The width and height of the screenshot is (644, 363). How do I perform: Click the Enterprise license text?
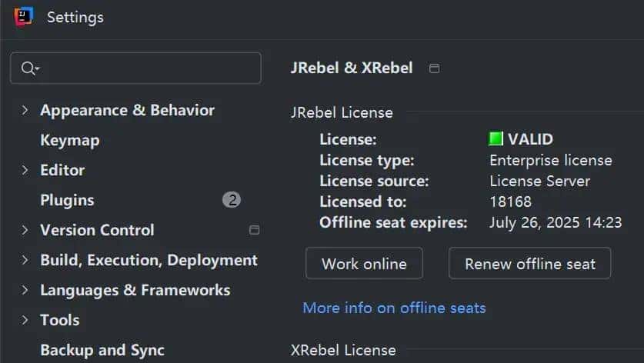pyautogui.click(x=551, y=160)
